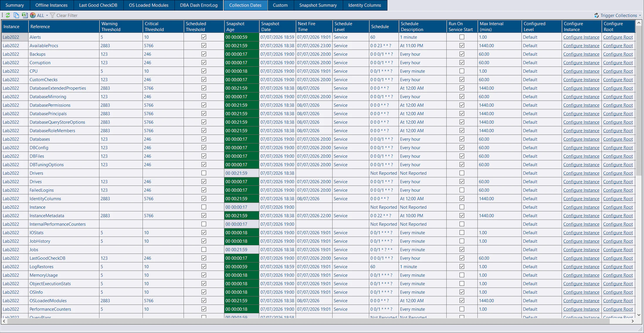Switch to the OS Loaded Modules tab
The height and width of the screenshot is (333, 644).
pyautogui.click(x=149, y=5)
